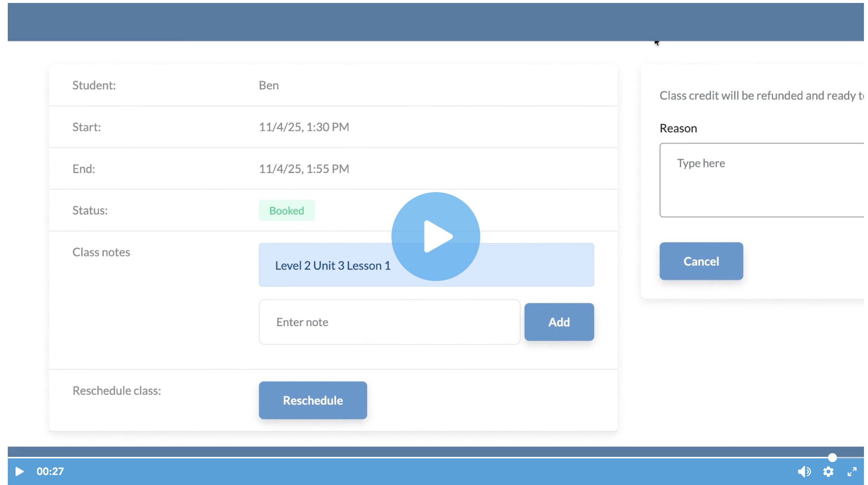Viewport: 868px width, 485px height.
Task: Mute the video with the volume icon
Action: [x=804, y=471]
